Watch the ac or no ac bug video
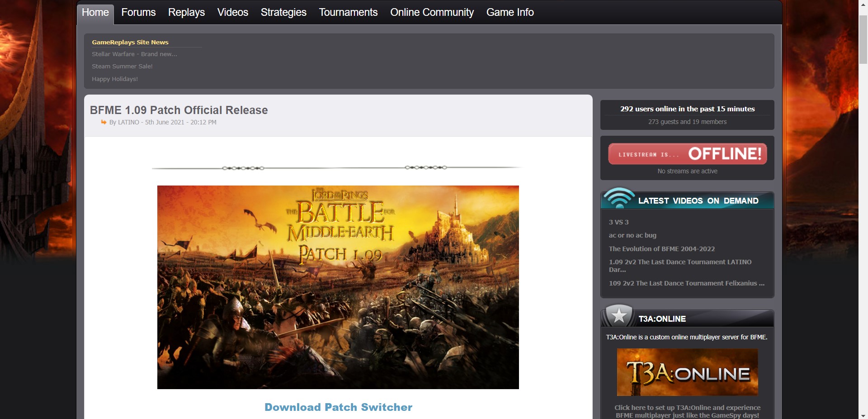 (632, 235)
